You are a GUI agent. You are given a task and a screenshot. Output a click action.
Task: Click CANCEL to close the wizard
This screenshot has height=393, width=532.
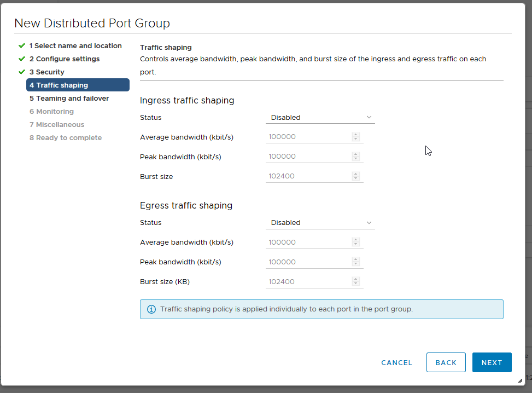coord(396,362)
